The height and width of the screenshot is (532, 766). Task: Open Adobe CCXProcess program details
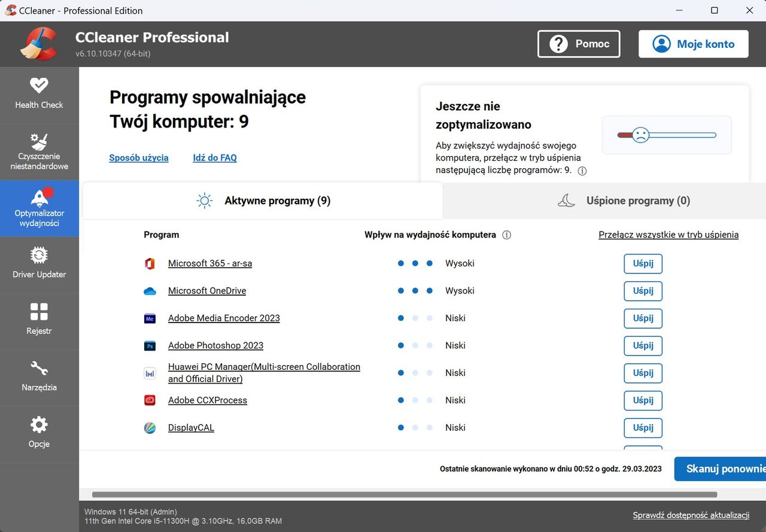tap(208, 400)
